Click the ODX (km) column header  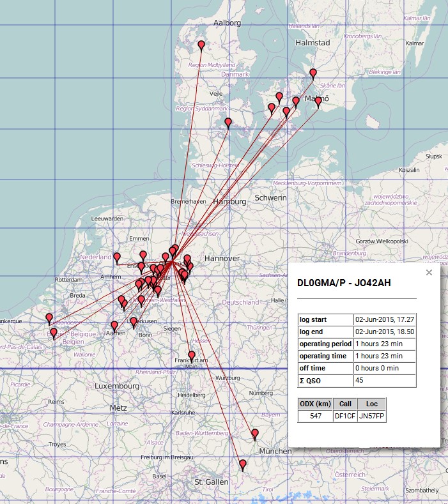tap(315, 404)
